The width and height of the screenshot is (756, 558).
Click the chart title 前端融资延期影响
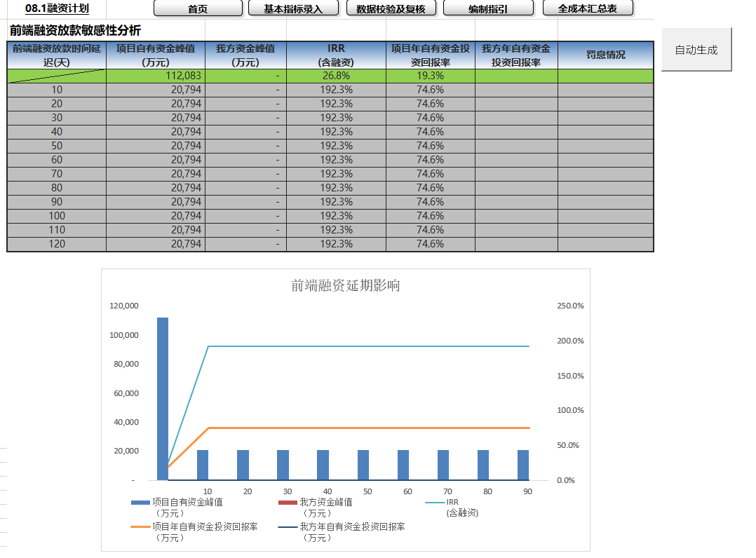[345, 285]
